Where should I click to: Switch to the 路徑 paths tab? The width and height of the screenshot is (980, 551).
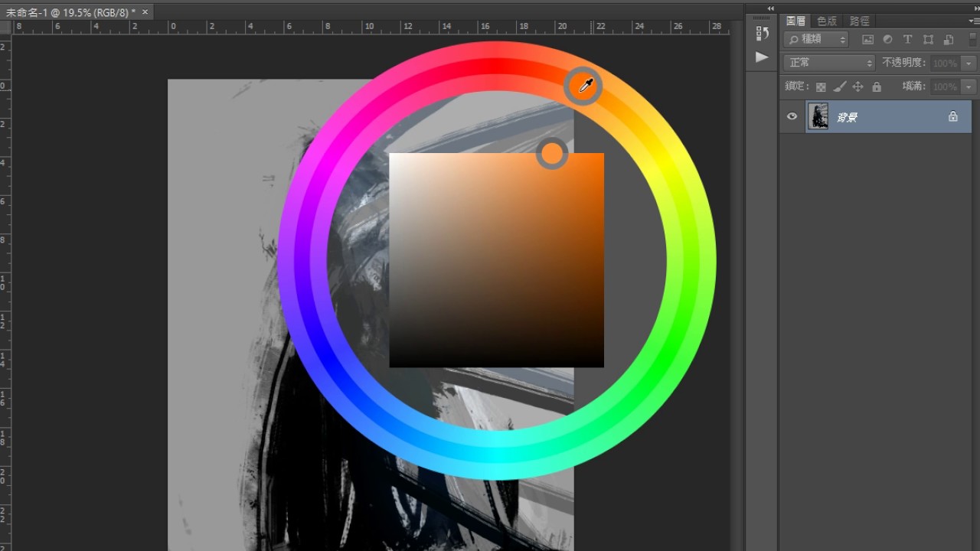860,21
